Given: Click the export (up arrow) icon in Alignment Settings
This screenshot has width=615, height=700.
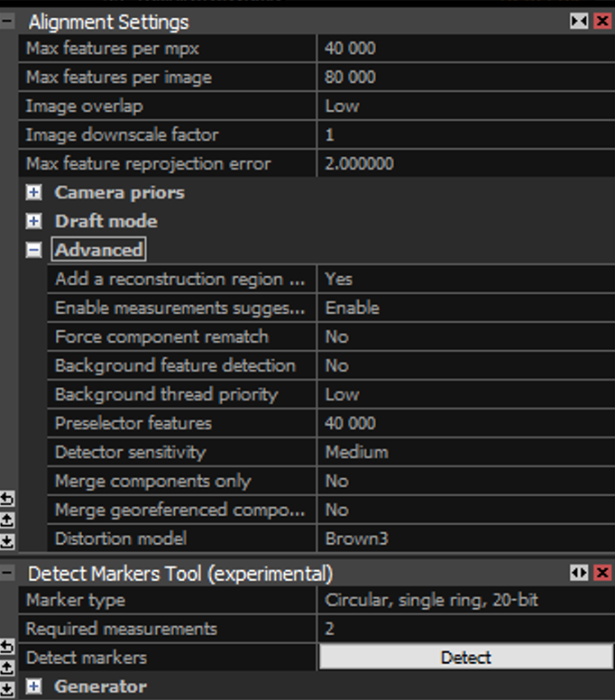Looking at the screenshot, I should coord(7,520).
